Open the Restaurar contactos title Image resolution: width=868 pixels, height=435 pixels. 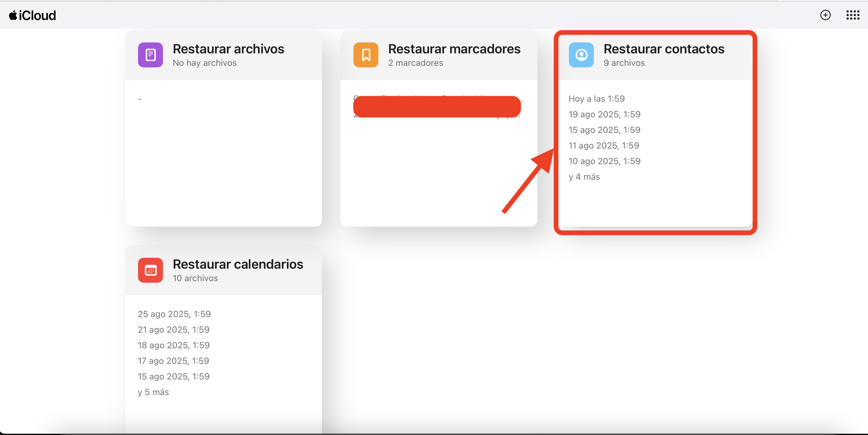[x=663, y=49]
